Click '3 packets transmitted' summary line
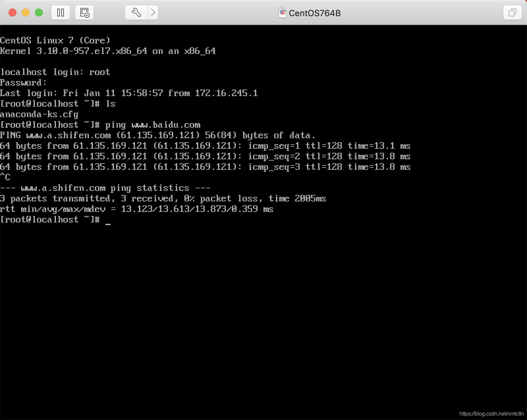This screenshot has width=527, height=420. (163, 198)
